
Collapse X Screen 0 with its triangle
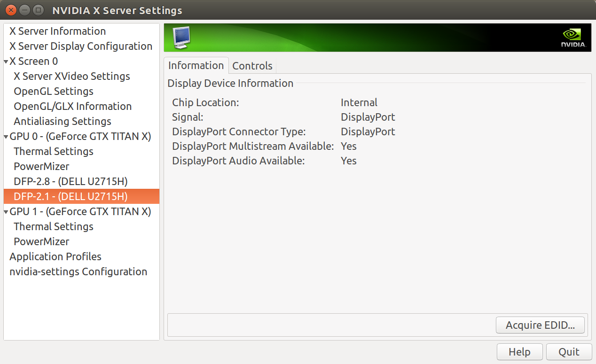coord(6,62)
